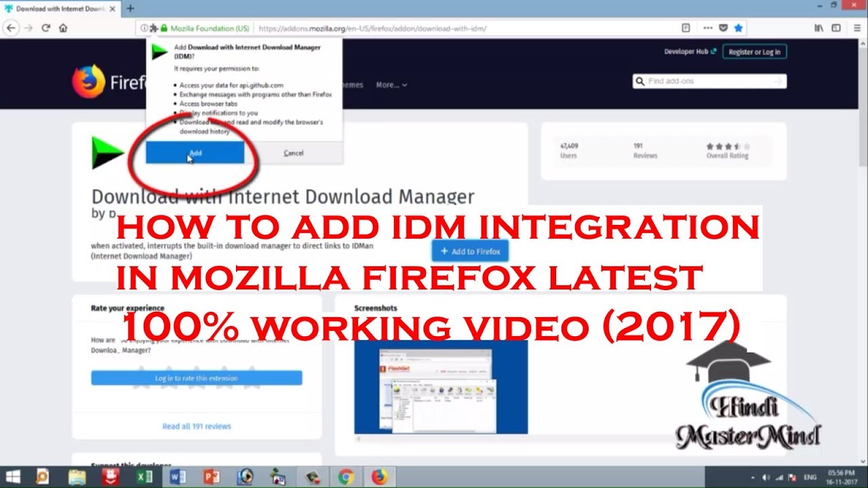
Task: Save page to Pocket icon
Action: (724, 28)
